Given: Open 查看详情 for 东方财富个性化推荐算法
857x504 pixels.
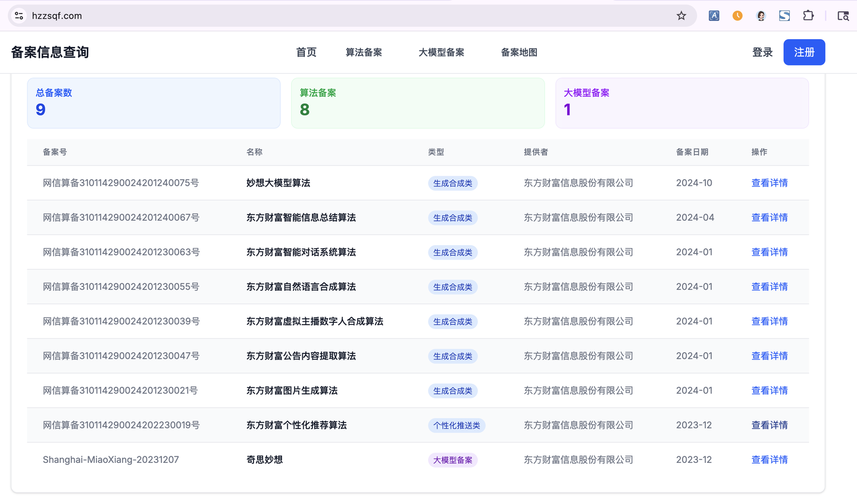Looking at the screenshot, I should tap(769, 425).
